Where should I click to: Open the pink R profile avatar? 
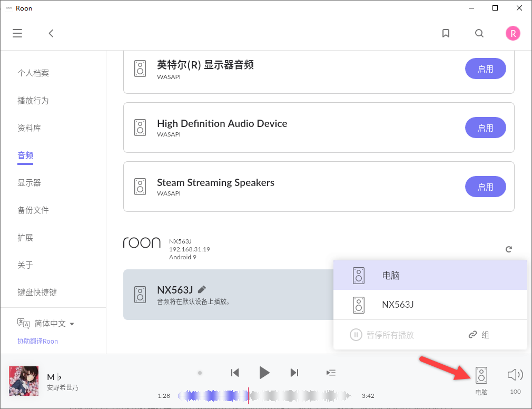[513, 33]
